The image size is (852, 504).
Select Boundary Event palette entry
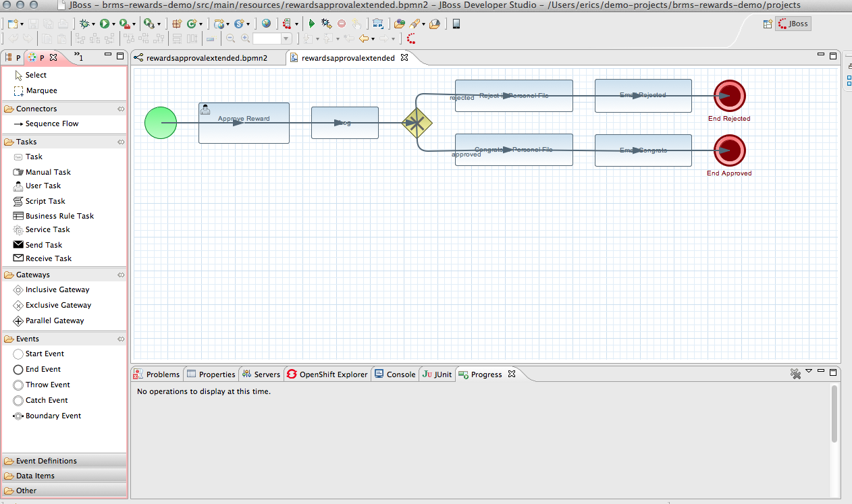point(47,416)
